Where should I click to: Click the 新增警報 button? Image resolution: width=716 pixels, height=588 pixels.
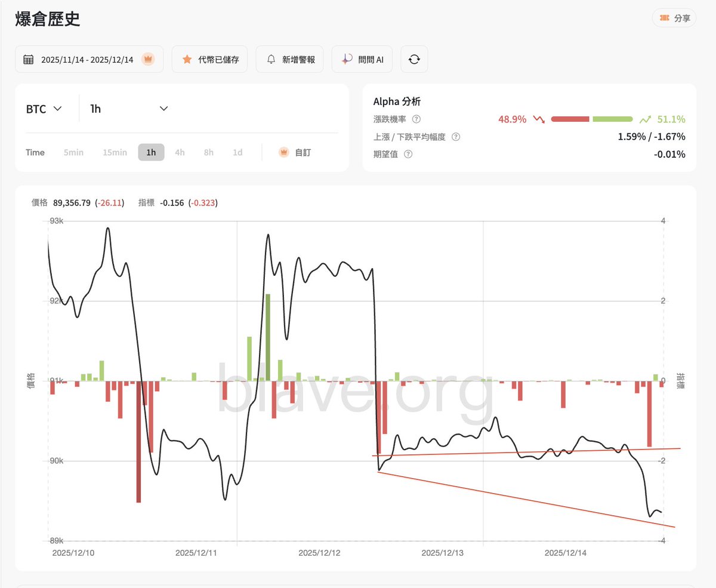point(289,59)
